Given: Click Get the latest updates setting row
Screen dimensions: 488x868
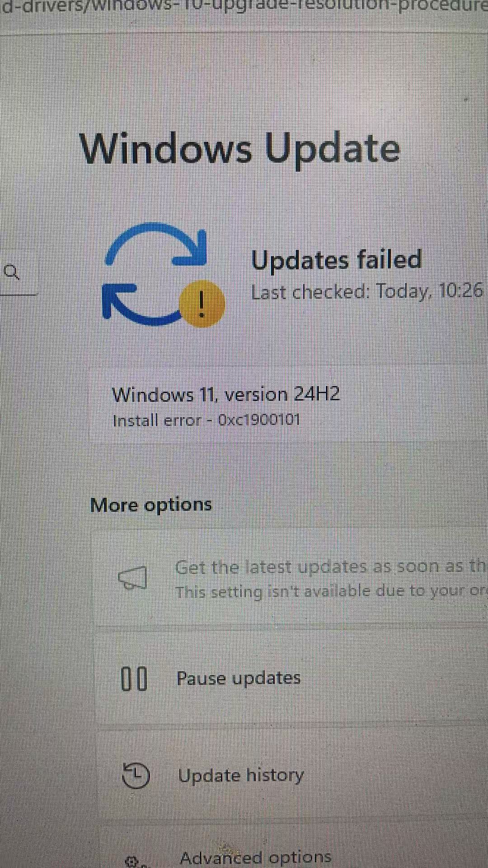Looking at the screenshot, I should [289, 579].
